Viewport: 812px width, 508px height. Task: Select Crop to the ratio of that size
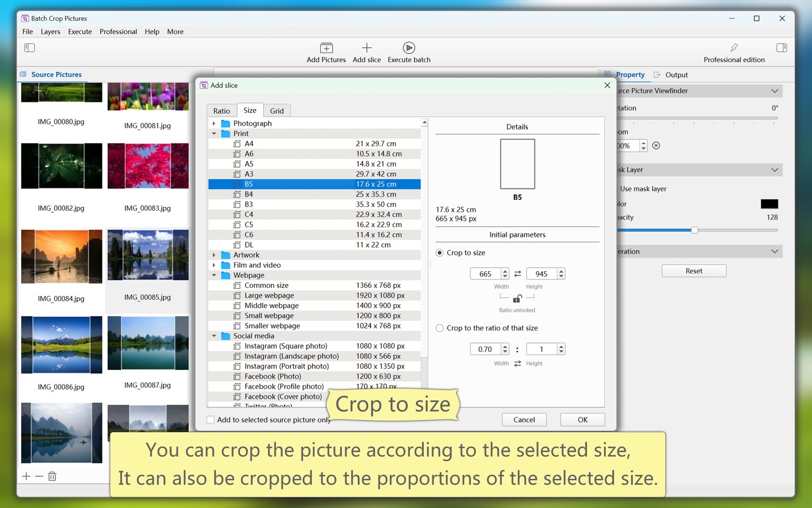[440, 328]
